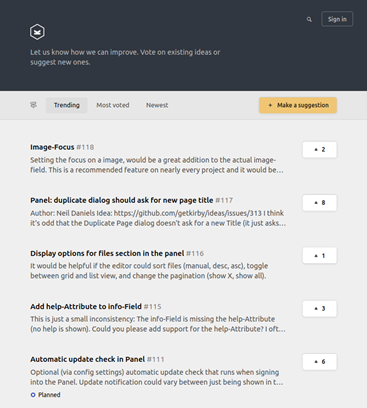Open Add help-Attribute to info-Field idea

(x=86, y=306)
